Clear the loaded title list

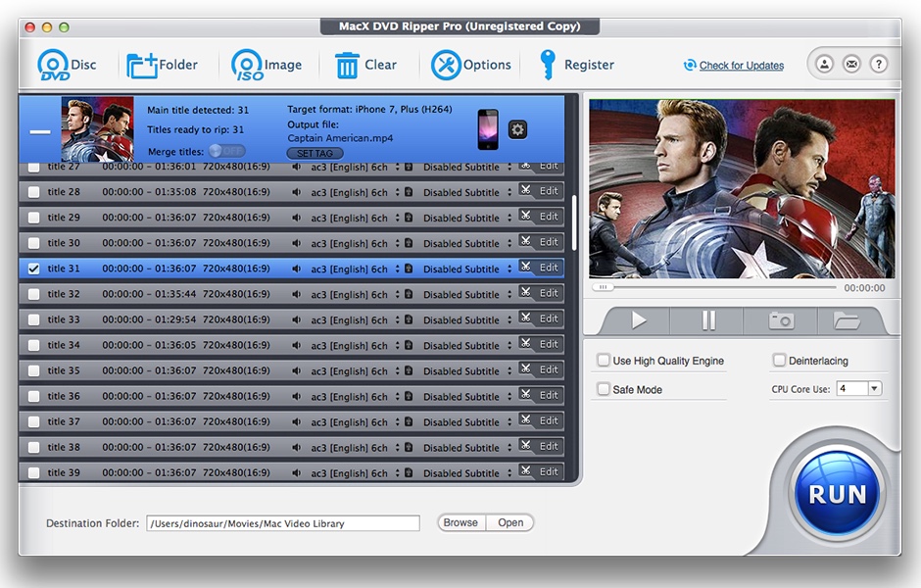click(365, 65)
